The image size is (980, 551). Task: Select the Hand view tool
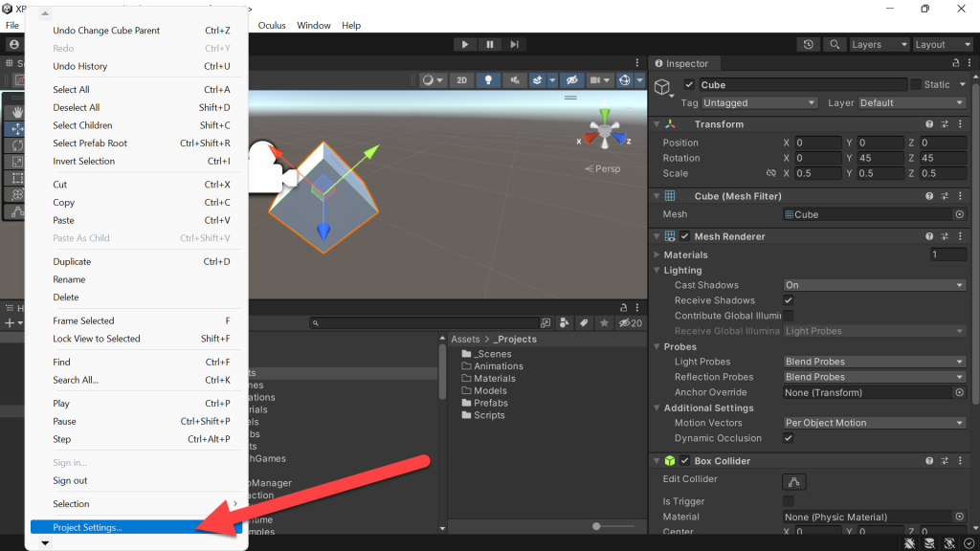coord(17,112)
